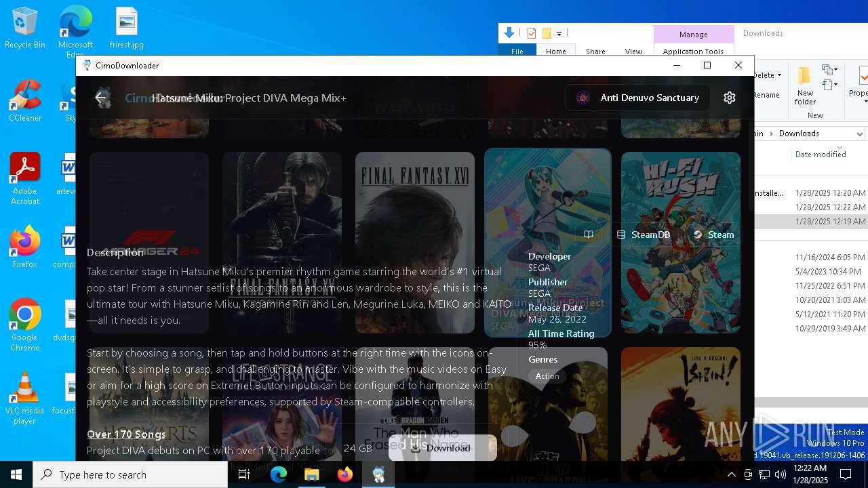Select the Google Chrome desktop shortcut
The image size is (868, 488).
coord(25,325)
